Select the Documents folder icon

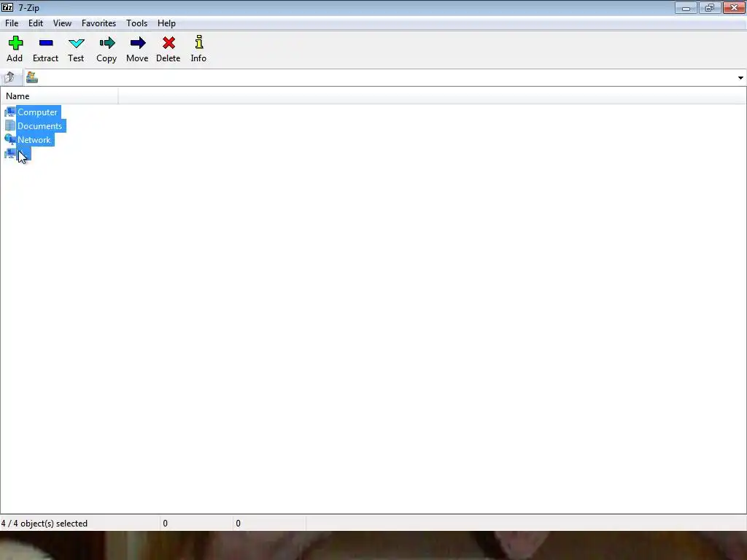click(10, 125)
